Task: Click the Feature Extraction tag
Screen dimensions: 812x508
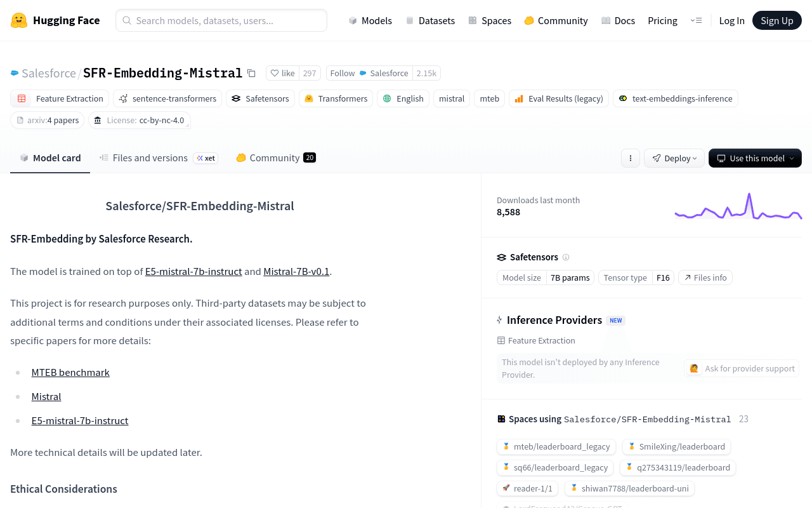Action: point(60,98)
